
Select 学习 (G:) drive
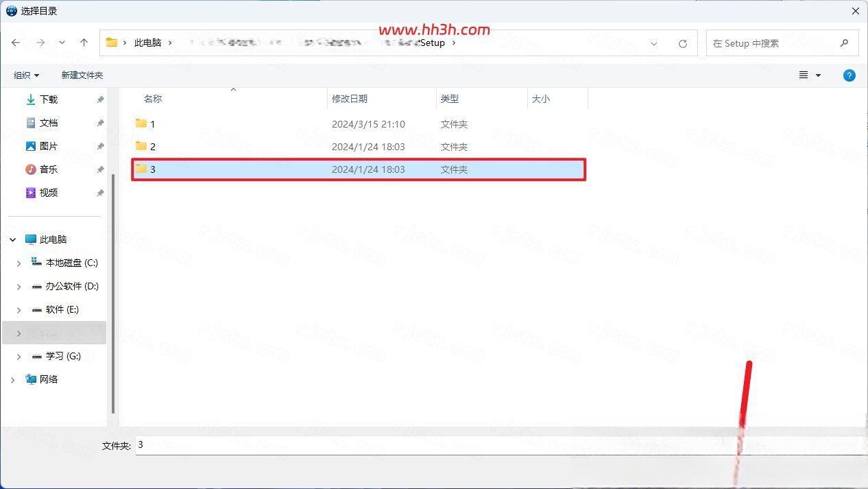tap(63, 356)
